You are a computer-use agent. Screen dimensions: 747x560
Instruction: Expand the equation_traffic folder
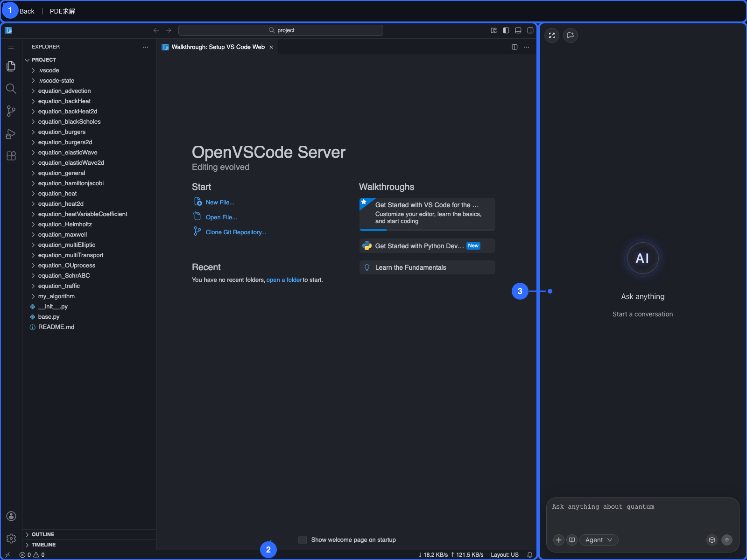tap(90, 286)
